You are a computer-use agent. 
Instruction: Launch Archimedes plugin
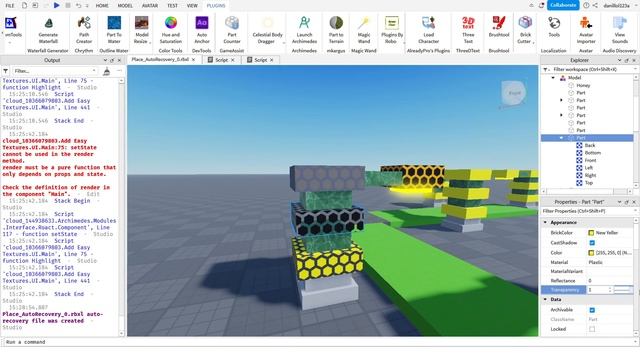304,23
